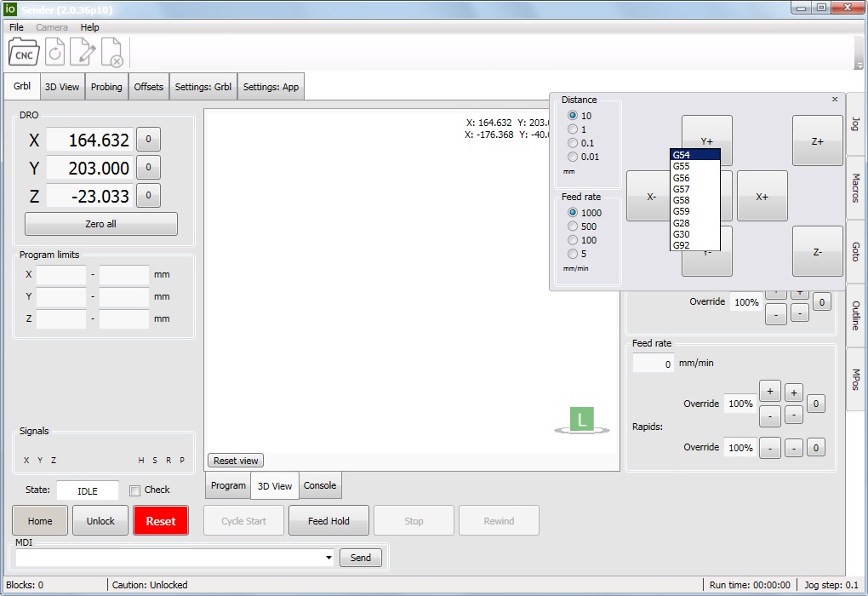The width and height of the screenshot is (868, 596).
Task: Choose G55 from the coordinate system list
Action: click(682, 166)
